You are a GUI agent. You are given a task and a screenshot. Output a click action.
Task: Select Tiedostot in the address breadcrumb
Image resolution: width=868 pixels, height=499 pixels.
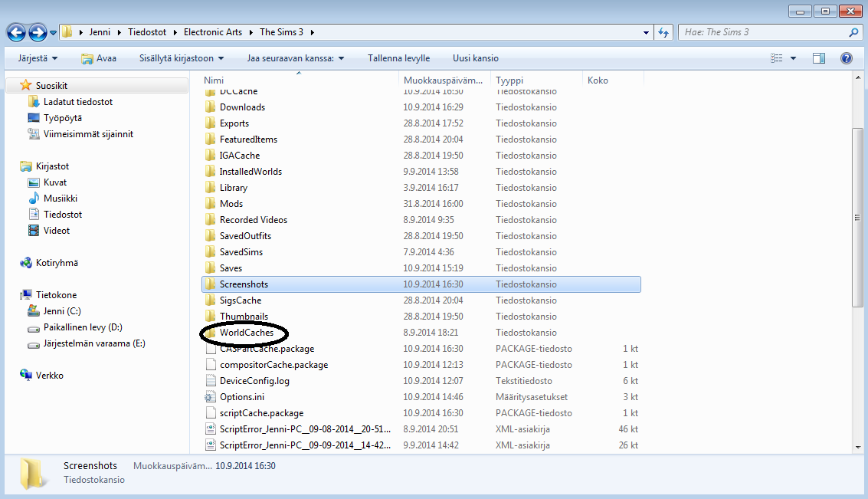(x=146, y=32)
